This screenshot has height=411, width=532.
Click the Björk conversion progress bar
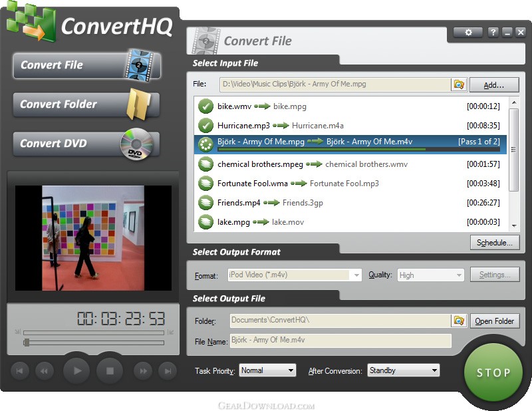pos(358,149)
